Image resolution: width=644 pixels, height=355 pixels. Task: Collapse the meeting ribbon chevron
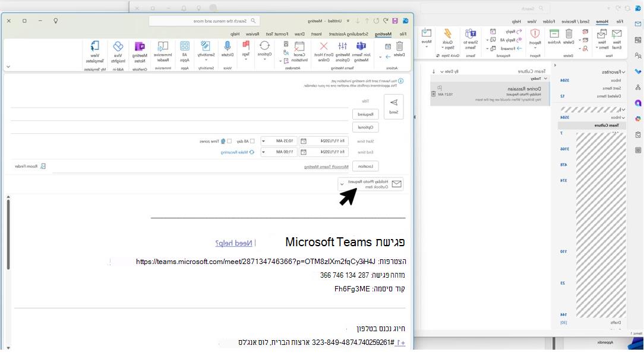point(8,67)
